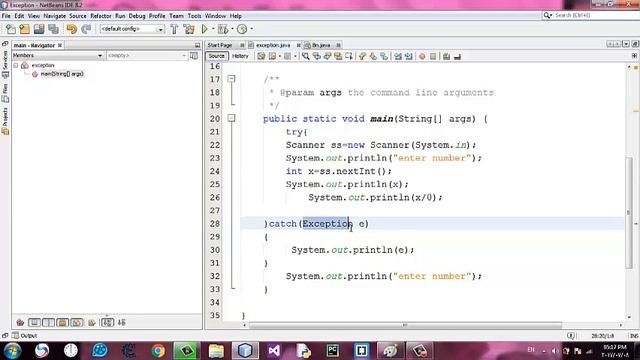Click the Save All toolbar icon
This screenshot has height=360, width=640.
pyautogui.click(x=53, y=29)
